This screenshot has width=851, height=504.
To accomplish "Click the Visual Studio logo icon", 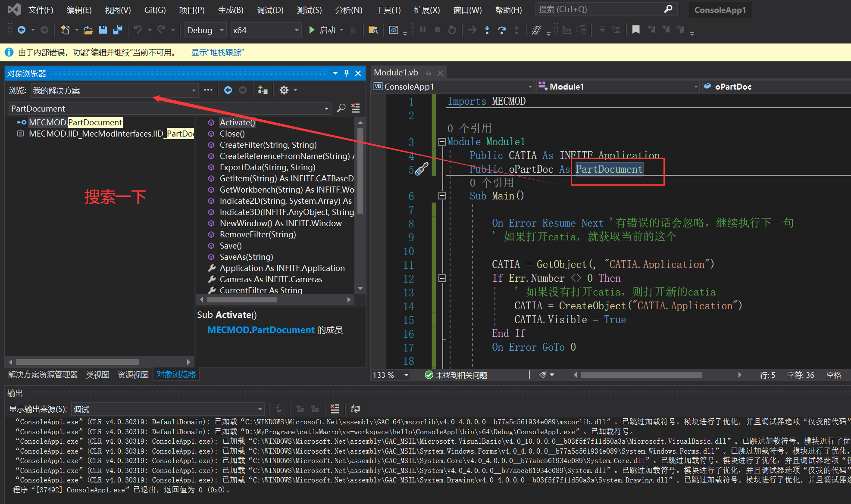I will (14, 9).
